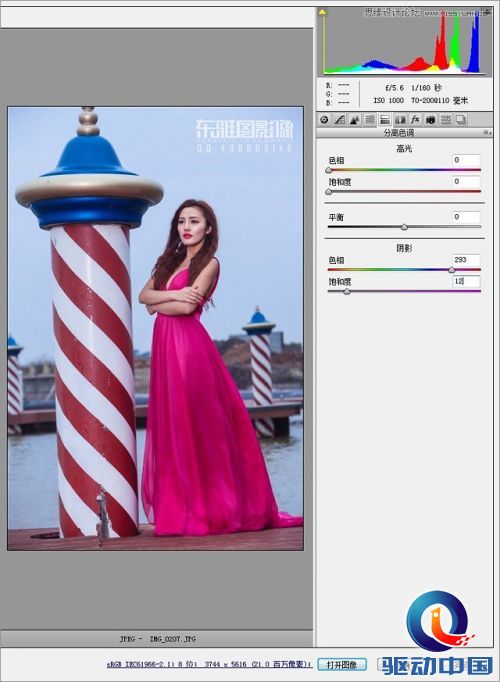The width and height of the screenshot is (500, 682).
Task: Open the Effects fx tab icon
Action: [415, 120]
